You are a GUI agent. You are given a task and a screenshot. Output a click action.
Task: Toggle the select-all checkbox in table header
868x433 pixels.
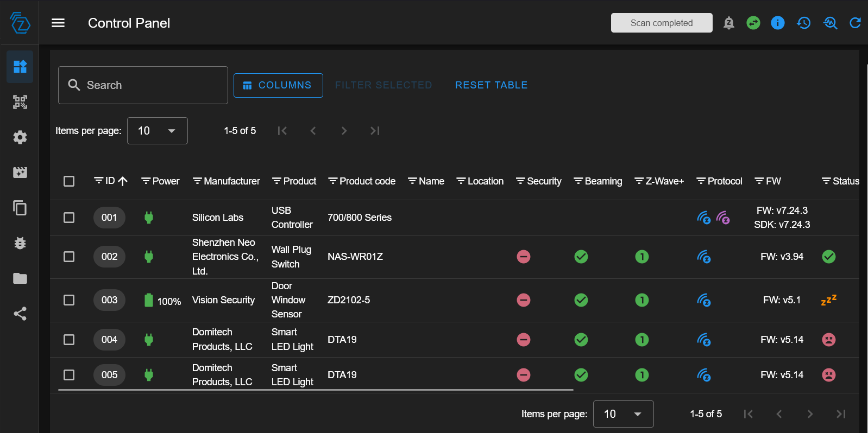(x=69, y=181)
